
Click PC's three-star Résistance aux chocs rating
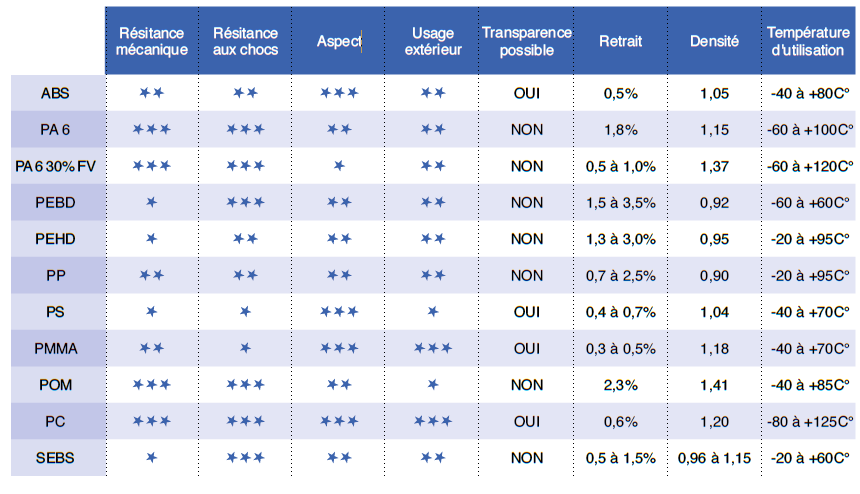coord(245,421)
